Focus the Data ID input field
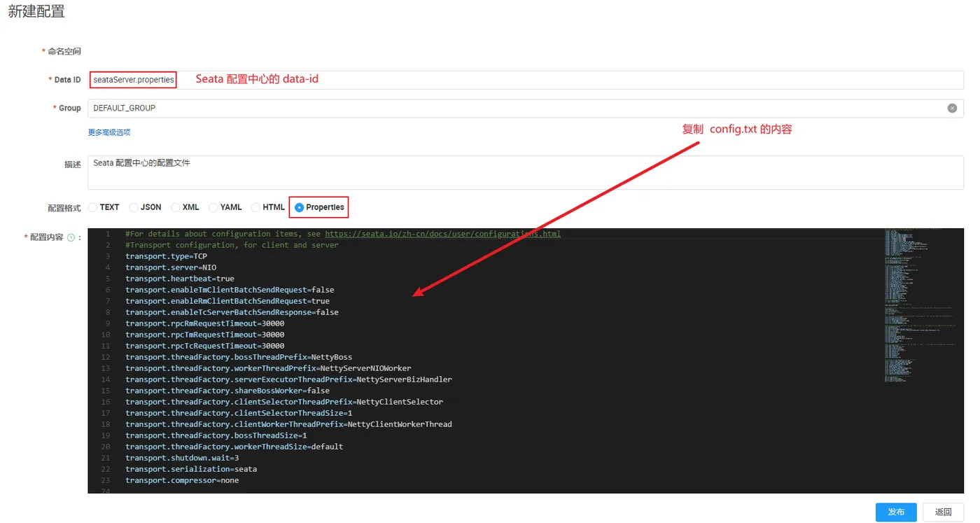Viewport: 980px width, 523px height. [525, 80]
